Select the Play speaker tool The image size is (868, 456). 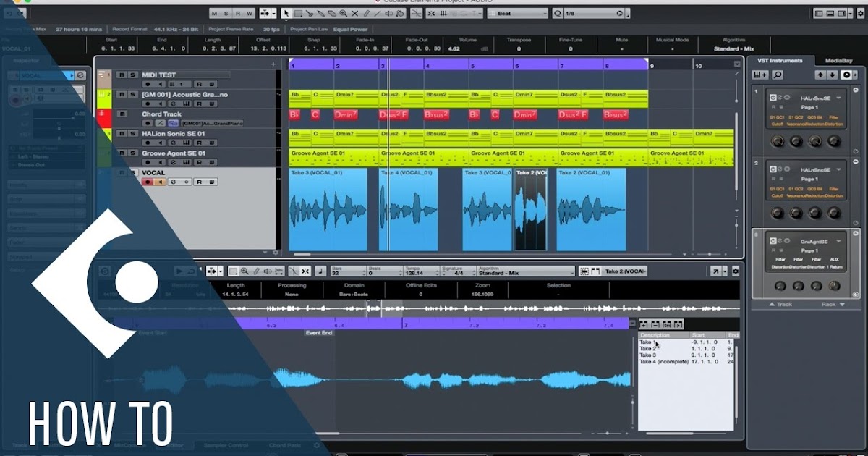388,13
